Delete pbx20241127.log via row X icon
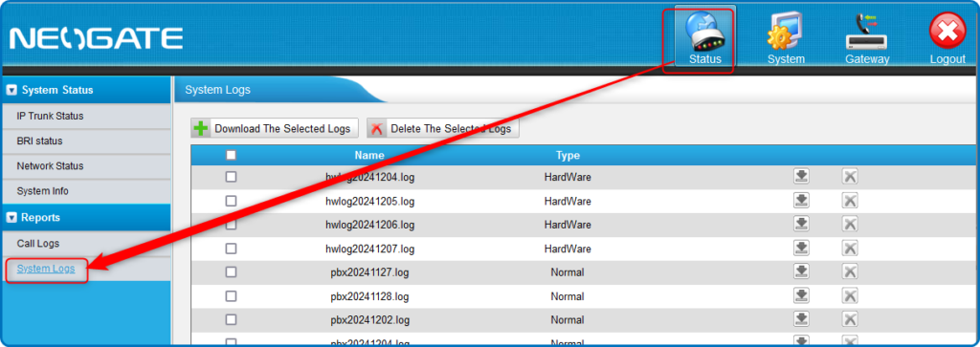The width and height of the screenshot is (980, 347). coord(850,271)
